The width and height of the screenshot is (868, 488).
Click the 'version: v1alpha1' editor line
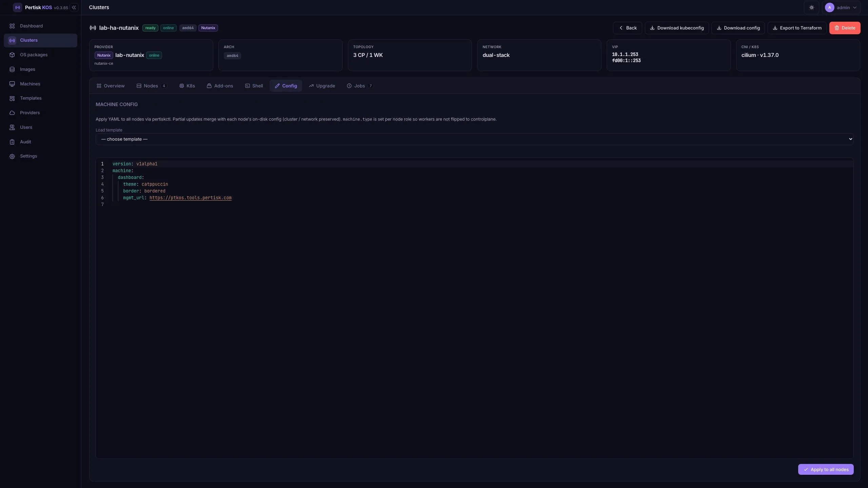[x=135, y=164]
